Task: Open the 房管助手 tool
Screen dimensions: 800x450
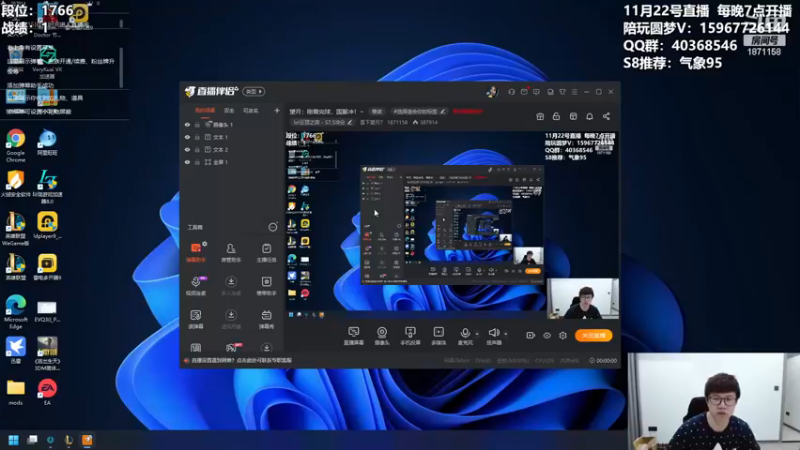Action: click(231, 253)
